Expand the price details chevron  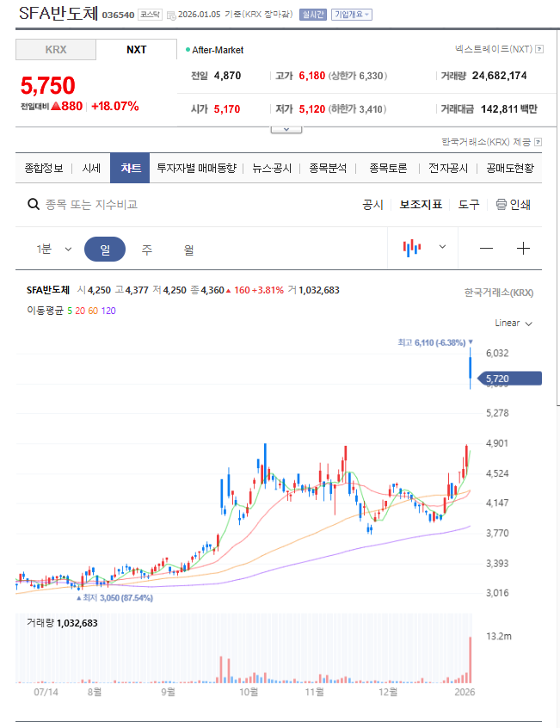[x=286, y=130]
